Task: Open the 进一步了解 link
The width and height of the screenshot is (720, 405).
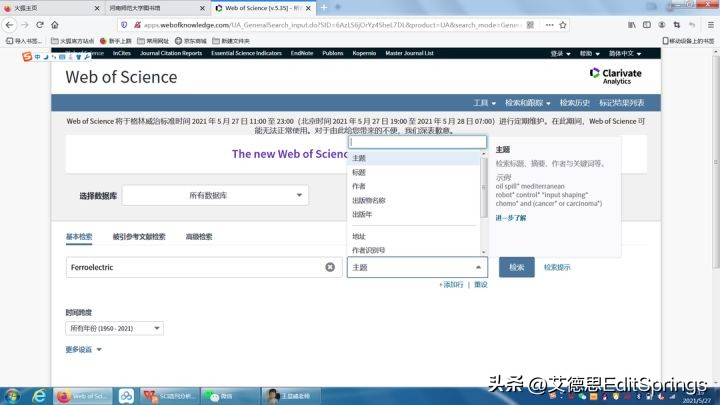Action: [x=511, y=218]
